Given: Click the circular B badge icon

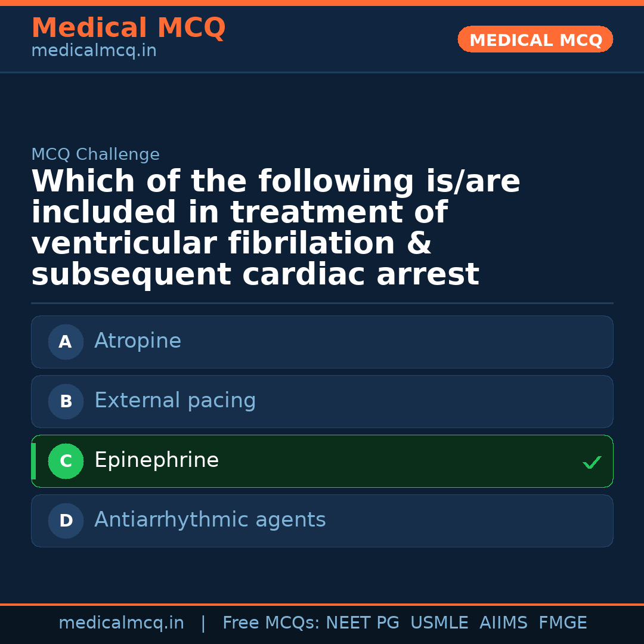Looking at the screenshot, I should (x=66, y=401).
